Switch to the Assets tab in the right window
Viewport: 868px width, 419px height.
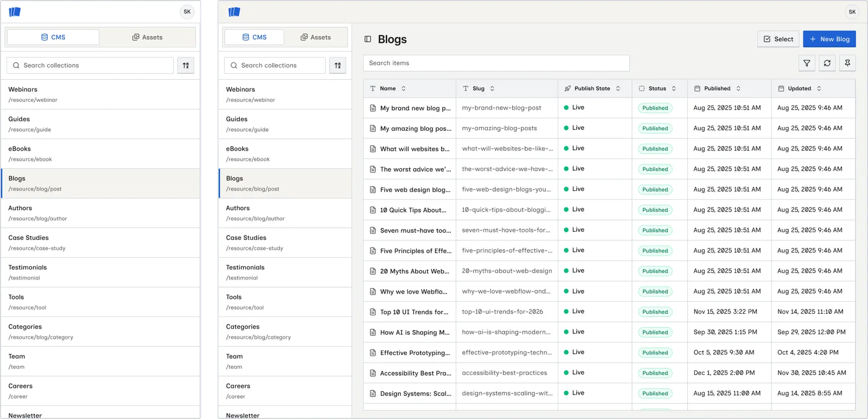pyautogui.click(x=316, y=37)
